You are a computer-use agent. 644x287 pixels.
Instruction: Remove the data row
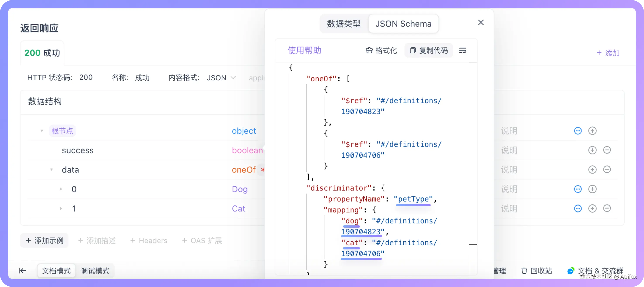607,169
